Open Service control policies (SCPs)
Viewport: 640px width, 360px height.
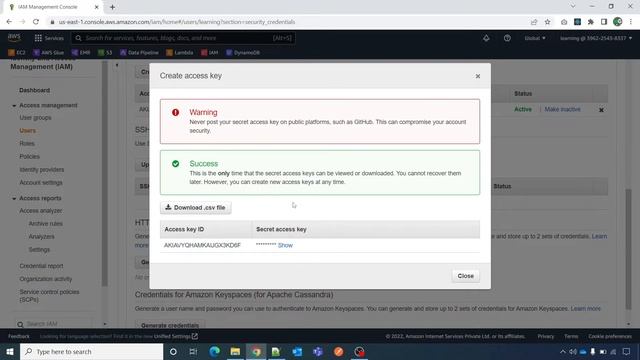[x=49, y=296]
